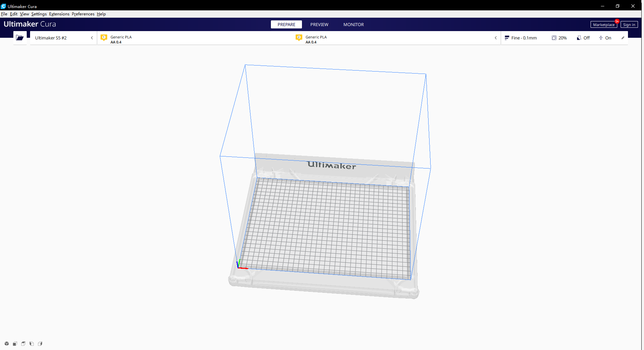
Task: Click the Cura app icon in title bar
Action: point(3,6)
